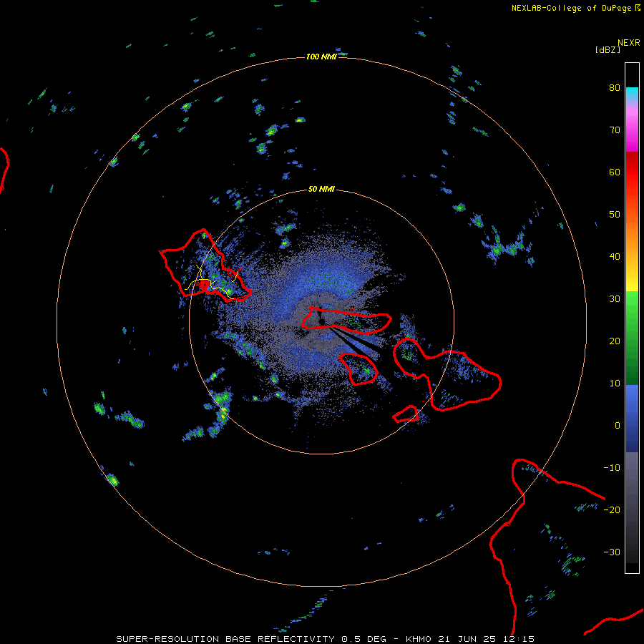Click the 80 value on dBZ scale

click(x=615, y=88)
